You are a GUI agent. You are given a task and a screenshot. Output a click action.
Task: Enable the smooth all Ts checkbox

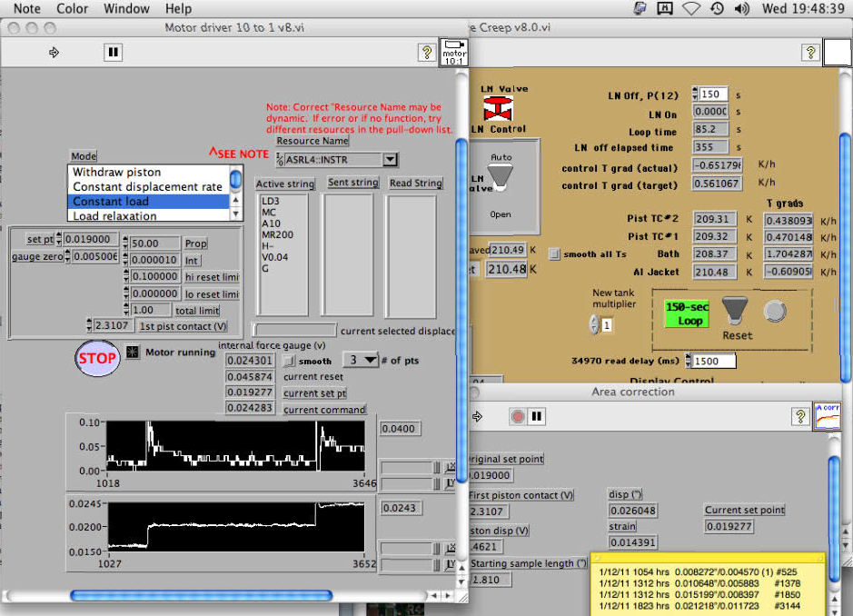pos(555,254)
